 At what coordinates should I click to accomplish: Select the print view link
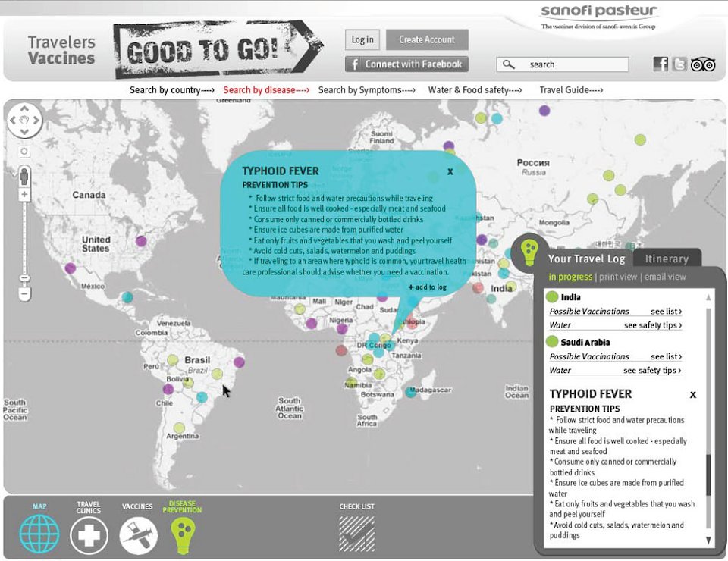tap(618, 277)
